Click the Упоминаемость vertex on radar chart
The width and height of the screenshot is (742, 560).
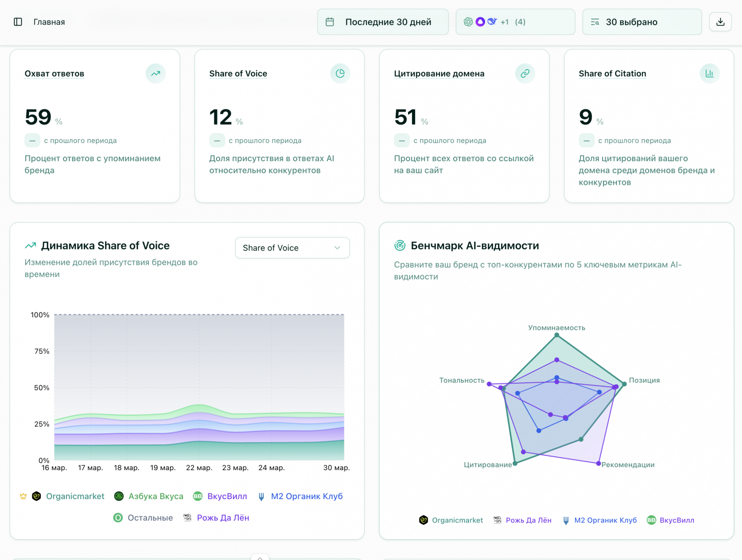(x=556, y=335)
